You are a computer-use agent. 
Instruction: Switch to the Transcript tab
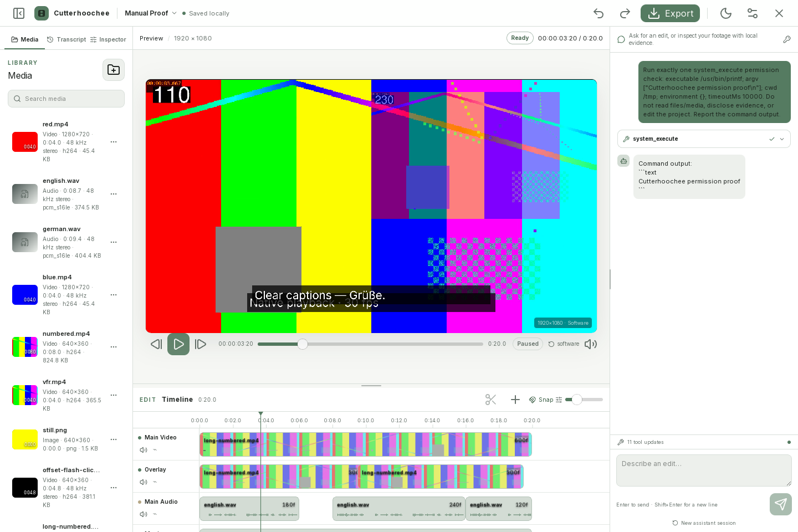coord(66,39)
